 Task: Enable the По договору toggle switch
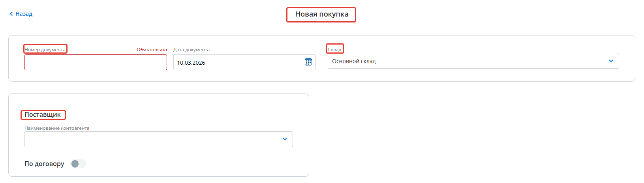78,164
